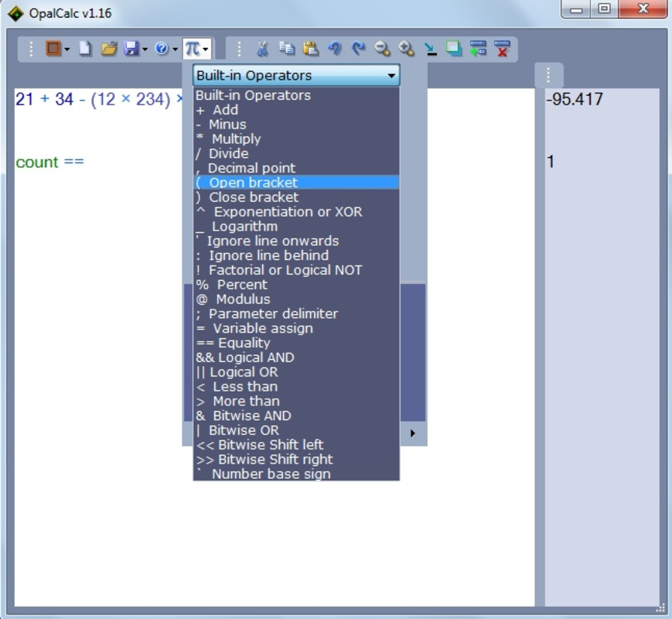This screenshot has height=619, width=672.
Task: Click the second toolbar grip handle
Action: 239,49
